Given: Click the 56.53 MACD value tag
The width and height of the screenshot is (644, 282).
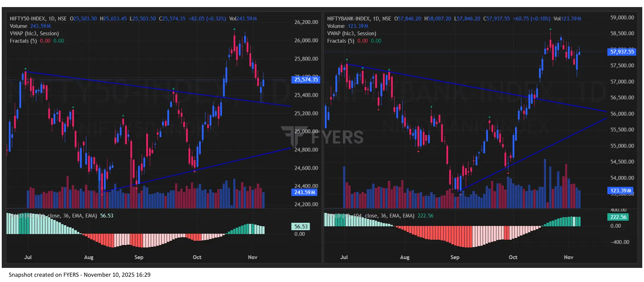Looking at the screenshot, I should coord(301,227).
